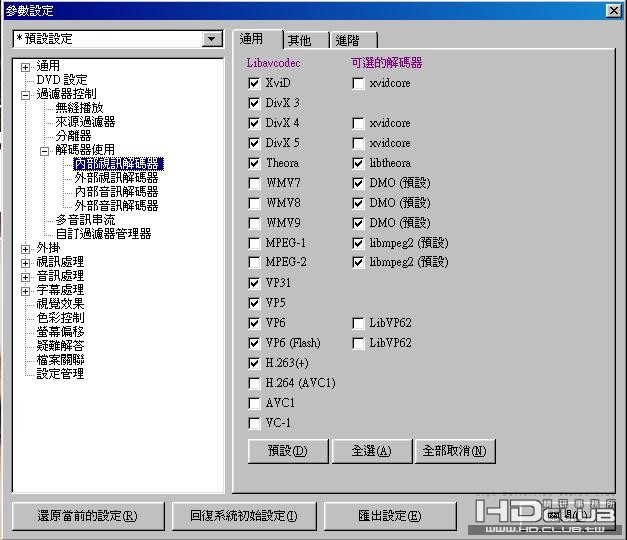This screenshot has width=627, height=540.
Task: Click 還原當前的設定(R) button
Action: (88, 516)
